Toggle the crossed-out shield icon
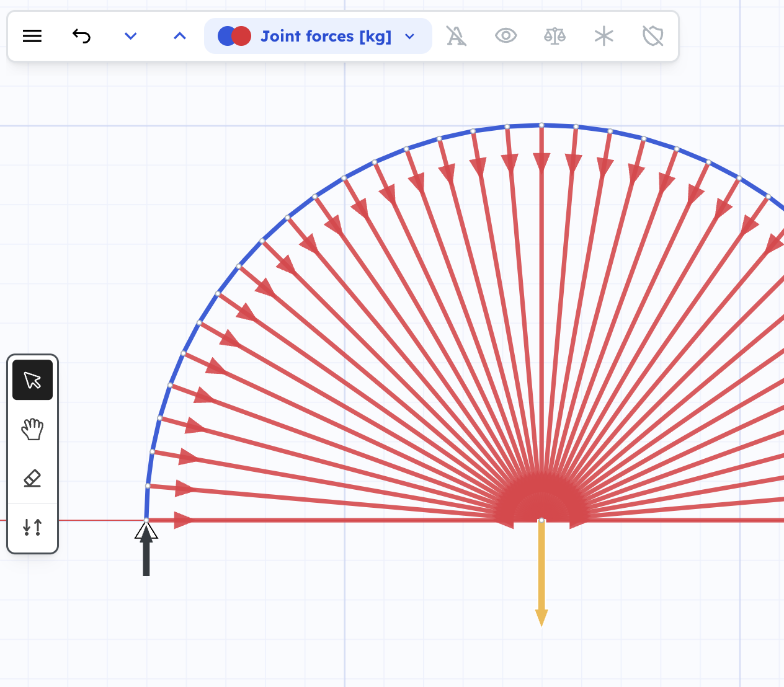784x687 pixels. 653,36
